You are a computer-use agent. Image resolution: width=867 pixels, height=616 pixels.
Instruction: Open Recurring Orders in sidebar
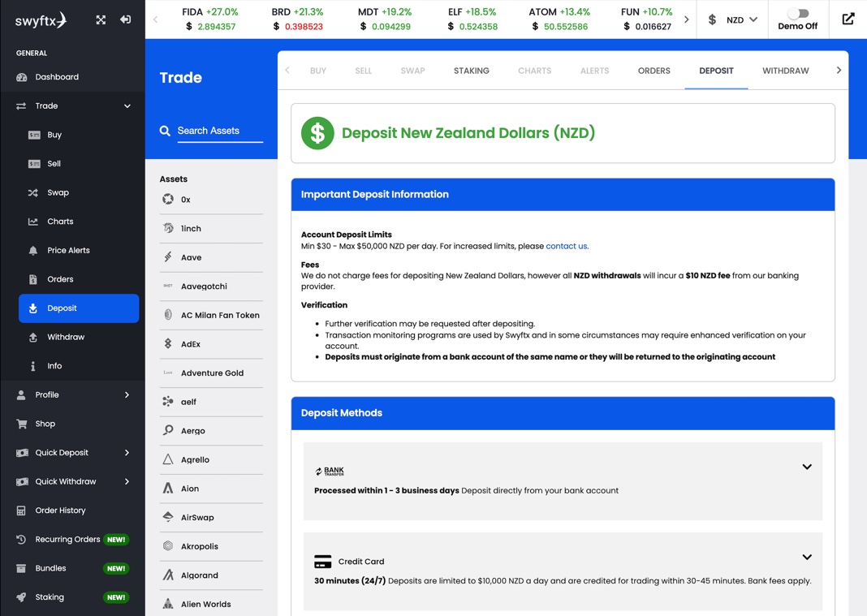(x=72, y=539)
